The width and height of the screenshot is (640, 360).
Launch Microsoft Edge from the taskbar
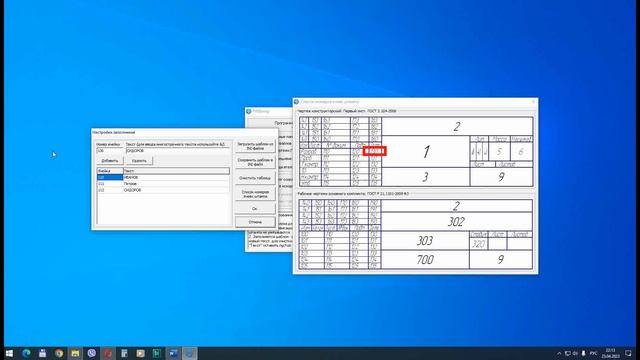tap(26, 353)
